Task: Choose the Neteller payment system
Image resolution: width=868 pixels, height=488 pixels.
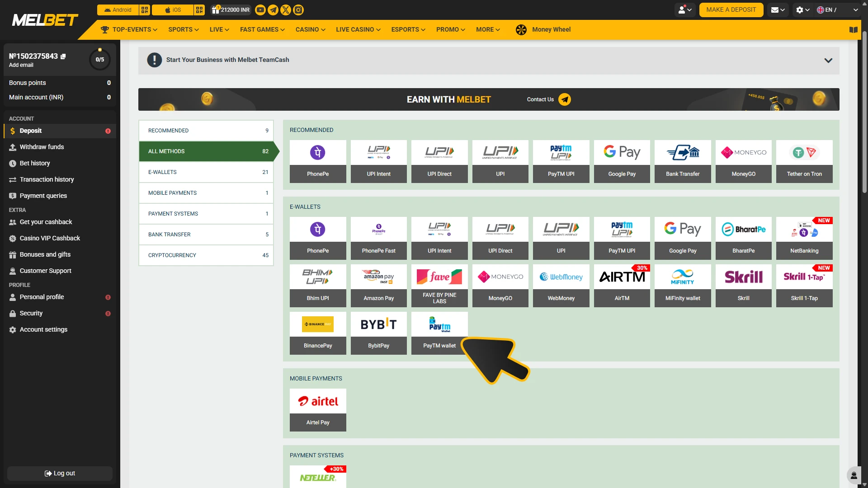Action: coord(318,477)
